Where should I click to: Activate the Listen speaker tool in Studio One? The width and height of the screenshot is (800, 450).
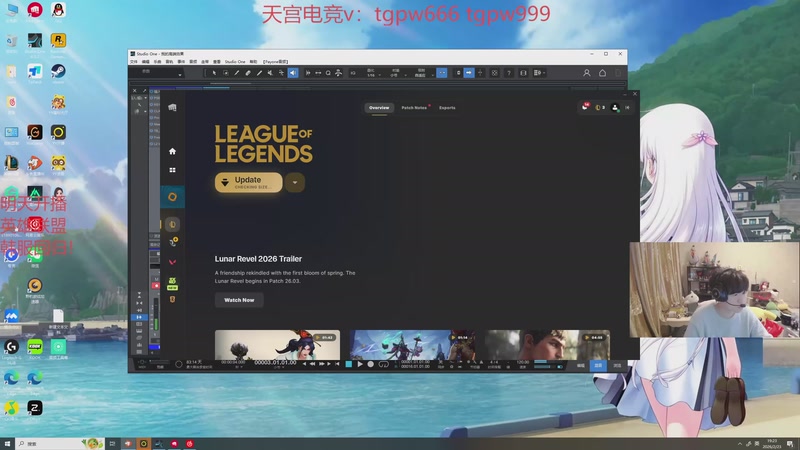coord(293,73)
